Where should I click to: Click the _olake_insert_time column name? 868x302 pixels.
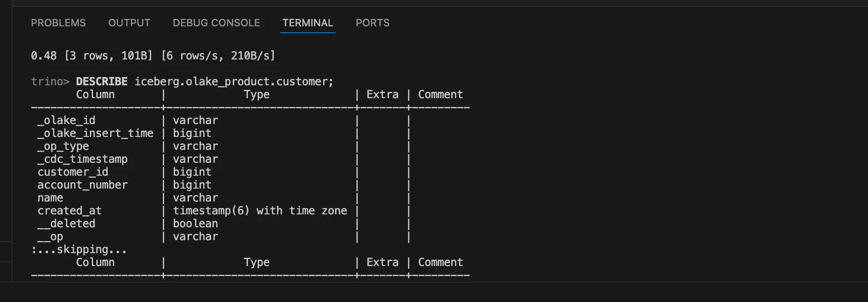95,133
